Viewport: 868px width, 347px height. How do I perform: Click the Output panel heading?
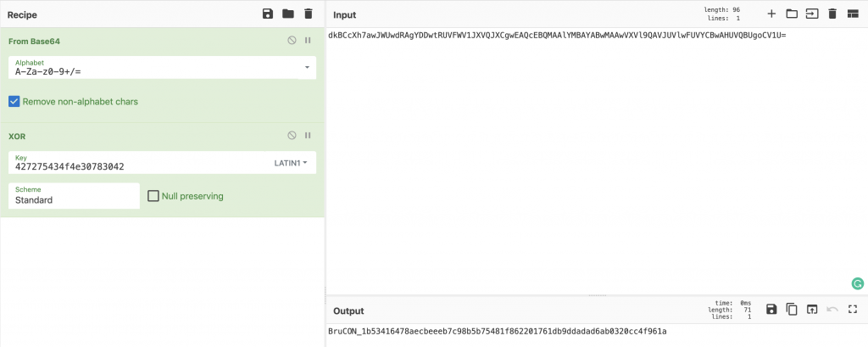[348, 311]
